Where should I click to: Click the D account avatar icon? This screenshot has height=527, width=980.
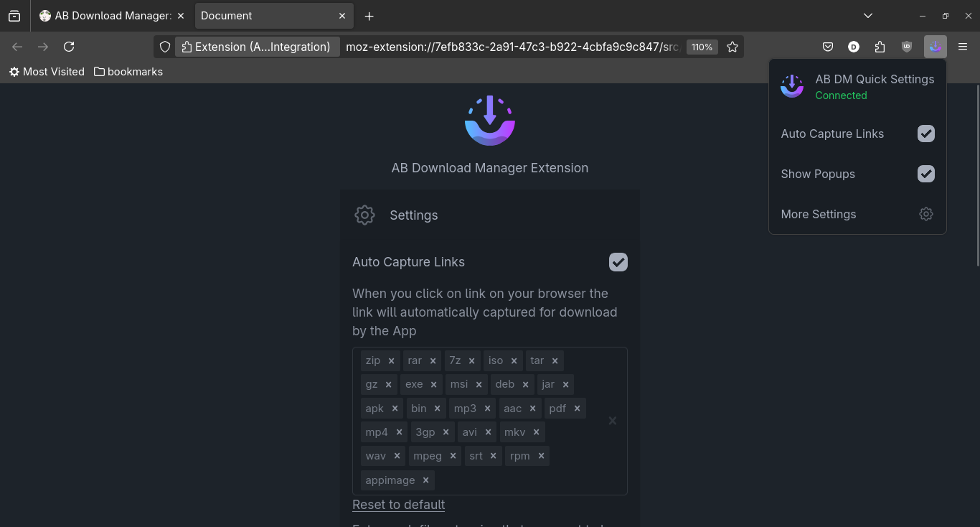(854, 47)
